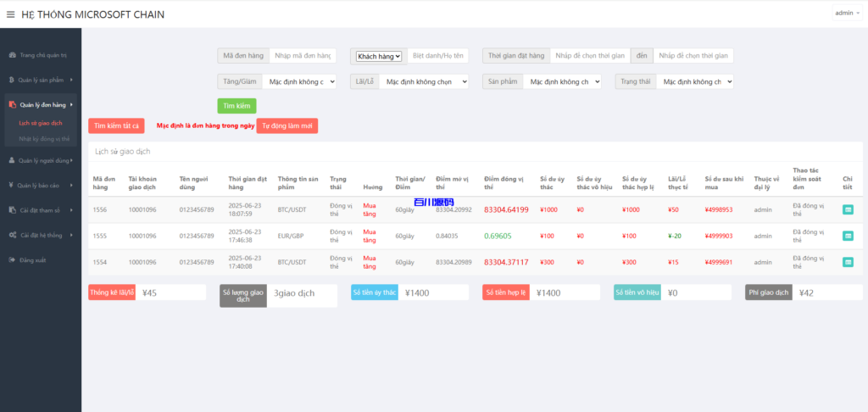Click the Thống kê lãi/lỗ label
The image size is (868, 412).
coord(112,292)
